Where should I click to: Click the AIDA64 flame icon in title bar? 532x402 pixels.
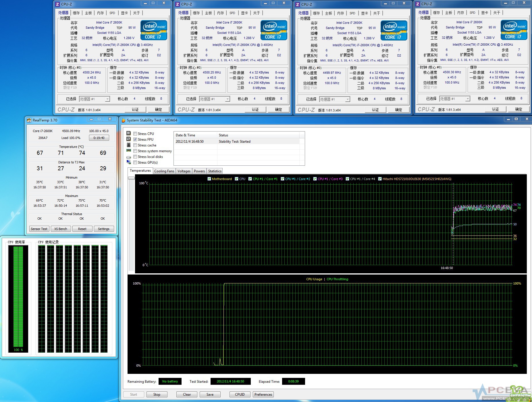click(123, 120)
